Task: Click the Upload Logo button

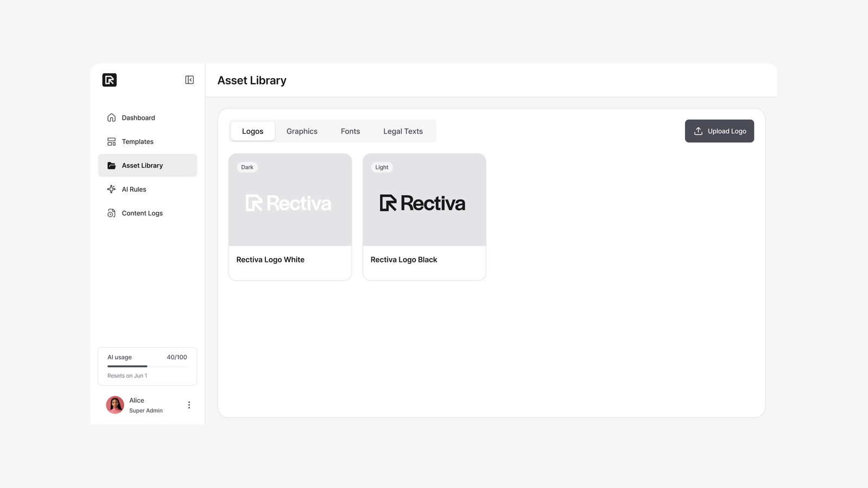Action: pos(719,131)
